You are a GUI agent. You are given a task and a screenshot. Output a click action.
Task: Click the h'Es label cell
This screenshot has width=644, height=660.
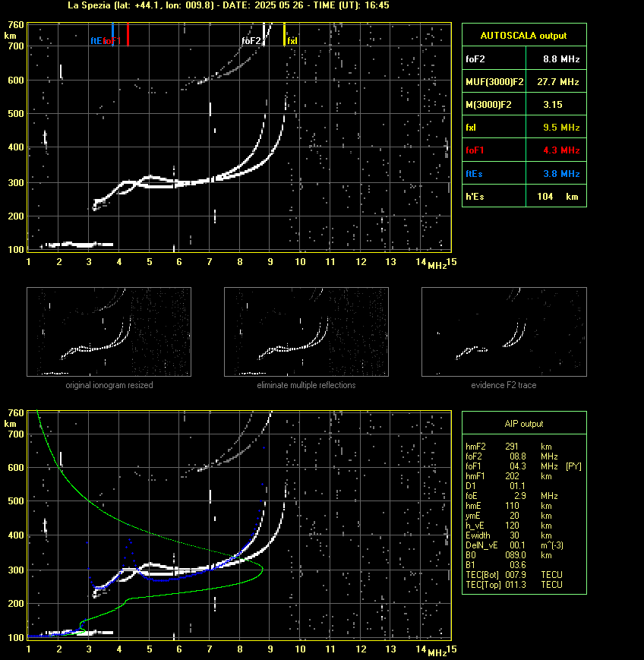click(494, 196)
